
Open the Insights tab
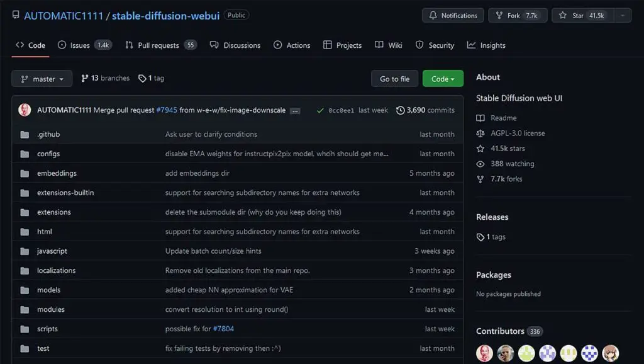tap(486, 45)
